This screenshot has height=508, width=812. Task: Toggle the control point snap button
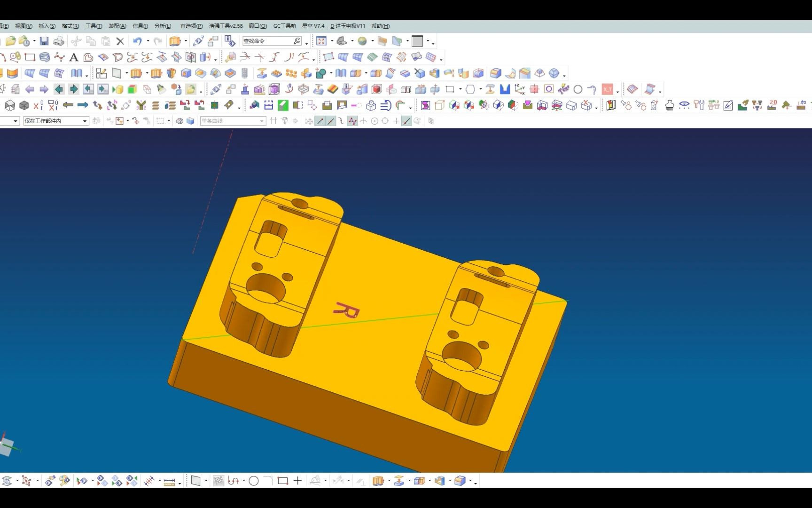pyautogui.click(x=342, y=121)
